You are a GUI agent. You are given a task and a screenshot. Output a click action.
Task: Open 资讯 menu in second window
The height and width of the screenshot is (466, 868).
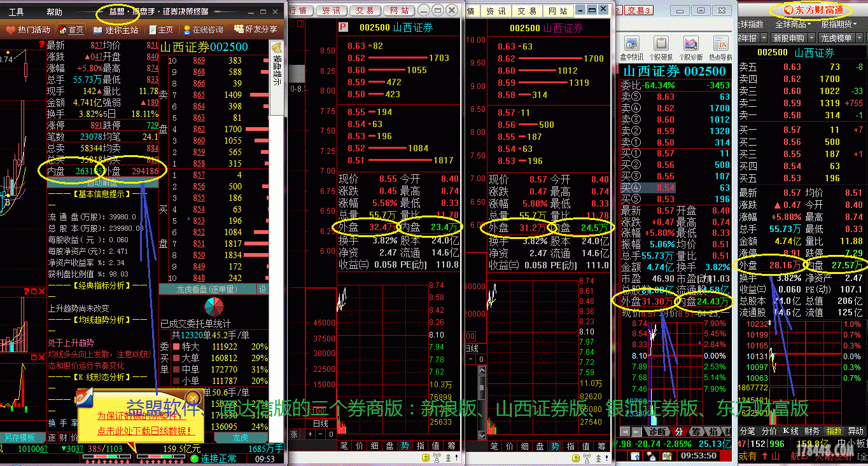click(331, 11)
